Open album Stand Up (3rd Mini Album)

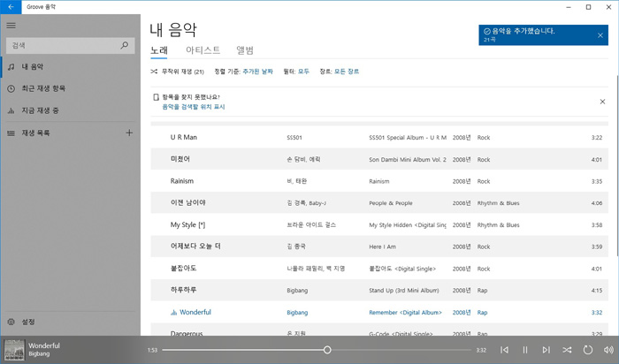point(404,291)
